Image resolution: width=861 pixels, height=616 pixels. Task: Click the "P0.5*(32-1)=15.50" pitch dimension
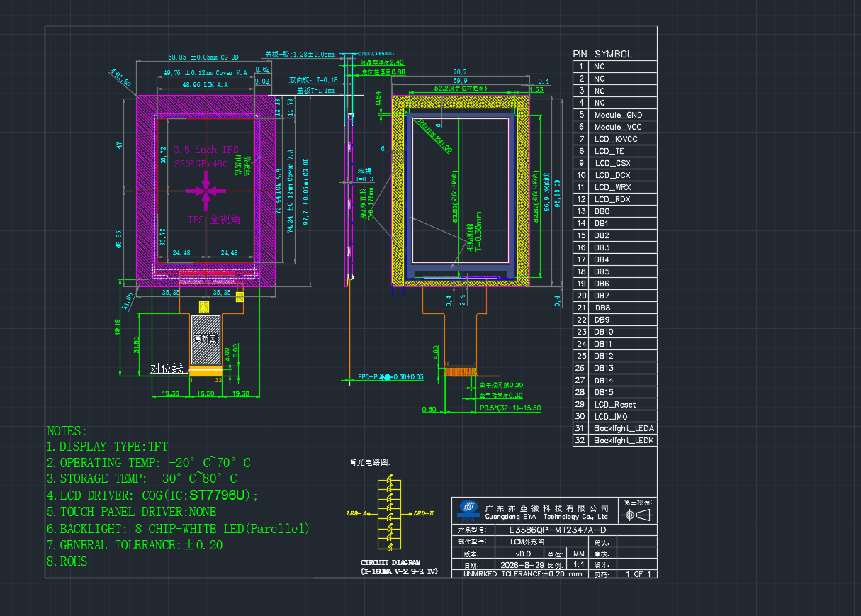tap(510, 409)
